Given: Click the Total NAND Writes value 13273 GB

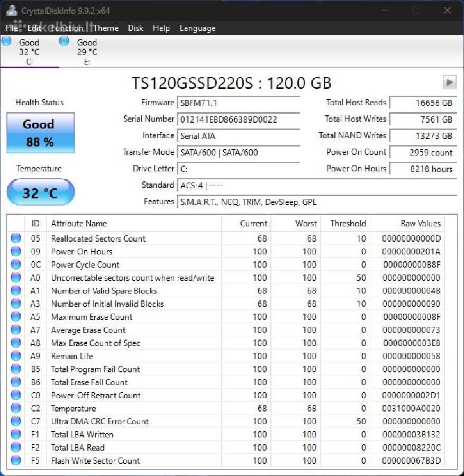Looking at the screenshot, I should click(423, 136).
